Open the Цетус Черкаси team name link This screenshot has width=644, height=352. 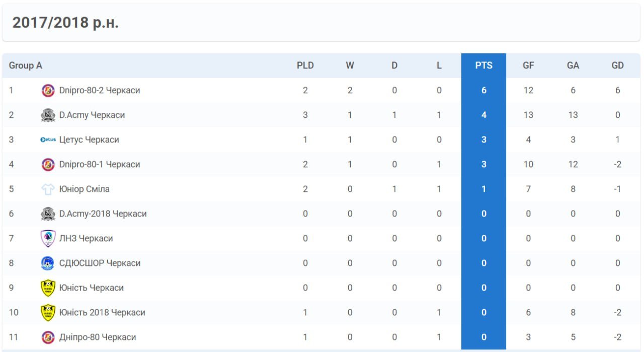[89, 140]
